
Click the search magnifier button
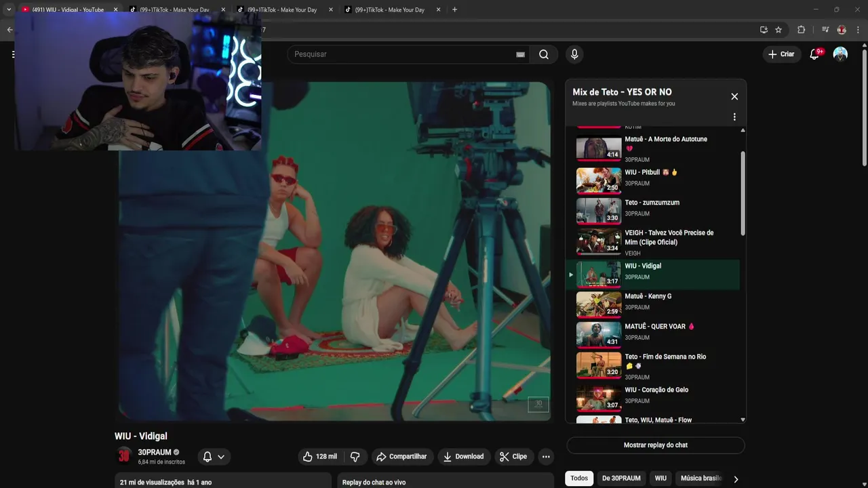[x=544, y=54]
